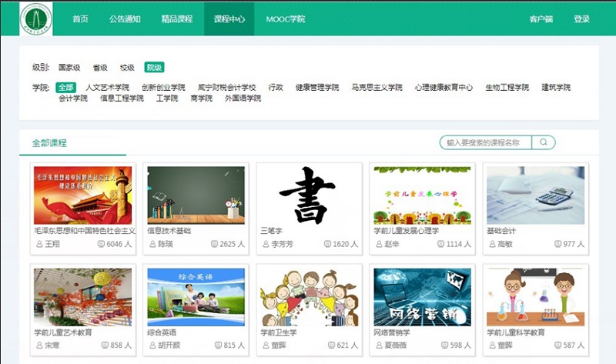Toggle the 院级 level filter
This screenshot has width=616, height=364.
tap(154, 68)
